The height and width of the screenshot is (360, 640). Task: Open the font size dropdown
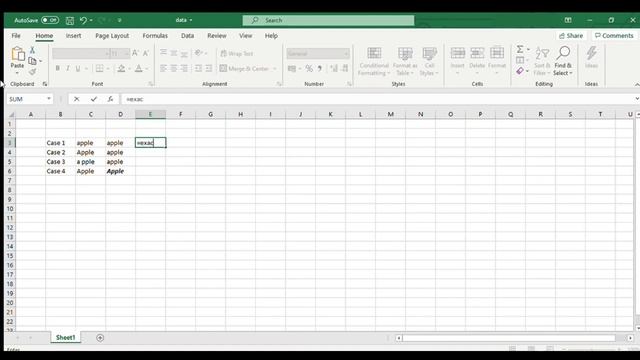click(x=127, y=53)
